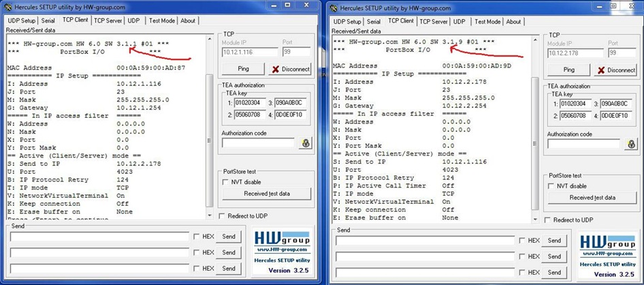644x285 pixels.
Task: Click scrollbar thumb in left received data pane
Action: [210, 140]
